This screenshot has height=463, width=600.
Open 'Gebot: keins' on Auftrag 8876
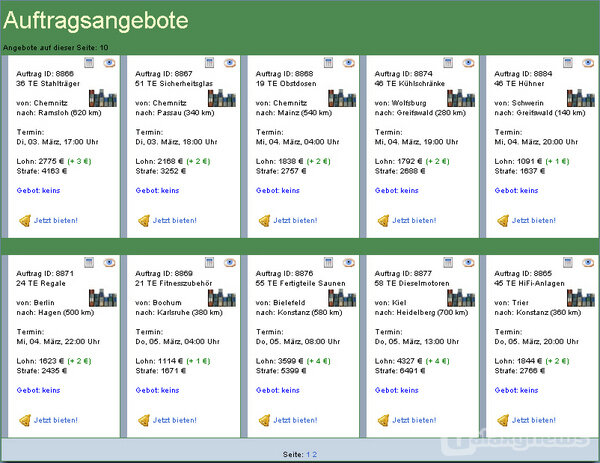tap(278, 390)
